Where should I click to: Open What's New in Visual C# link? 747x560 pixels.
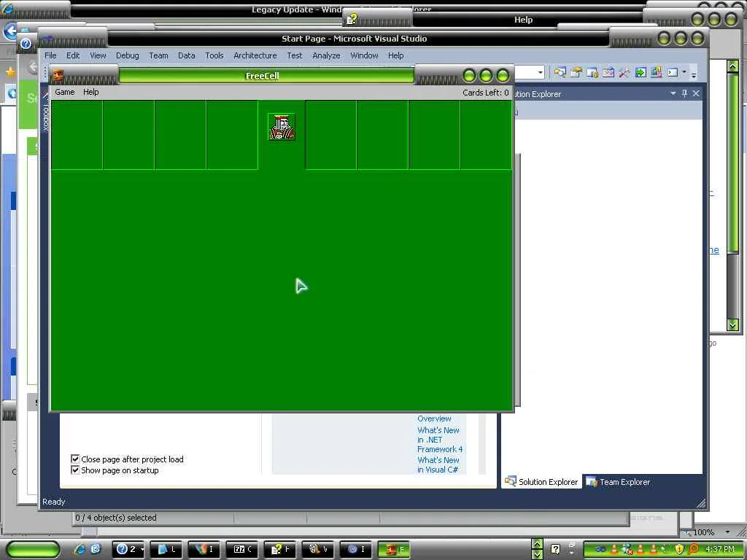click(438, 464)
